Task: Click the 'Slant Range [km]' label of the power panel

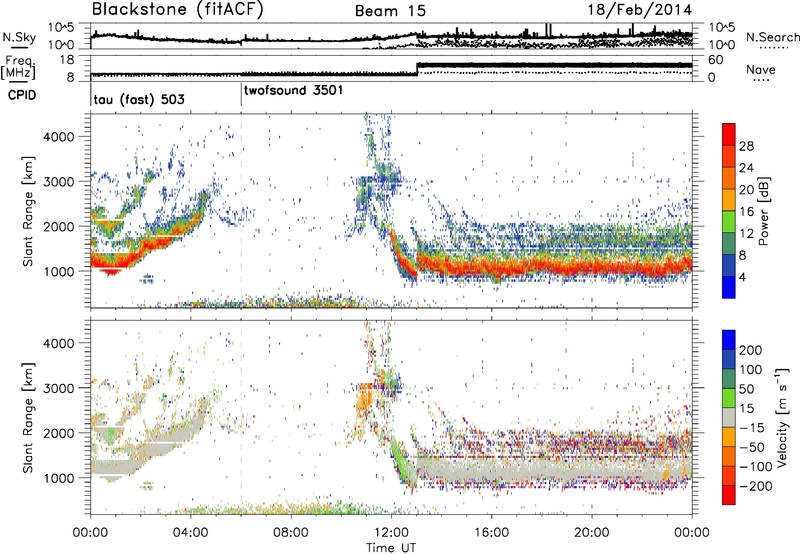Action: 28,211
